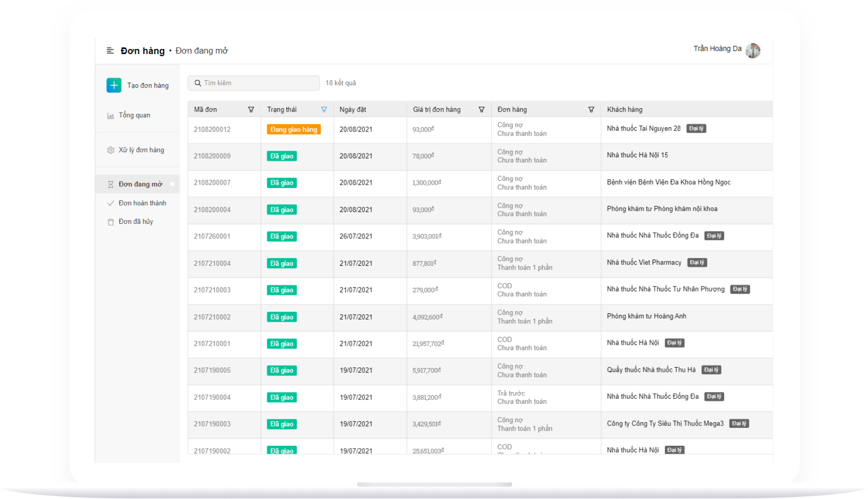
Task: Click the hourglass icon for Đơn đang mở
Action: [111, 184]
